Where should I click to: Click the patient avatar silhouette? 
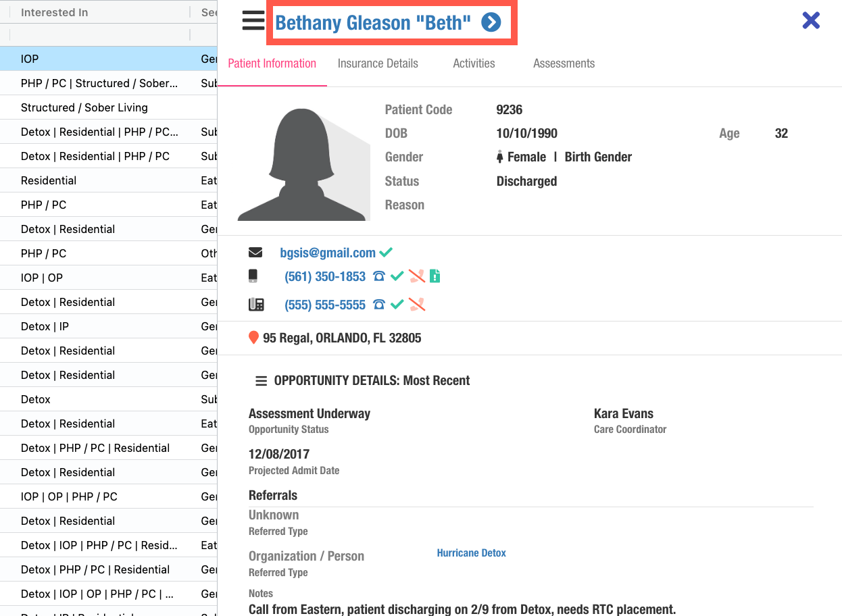click(303, 164)
